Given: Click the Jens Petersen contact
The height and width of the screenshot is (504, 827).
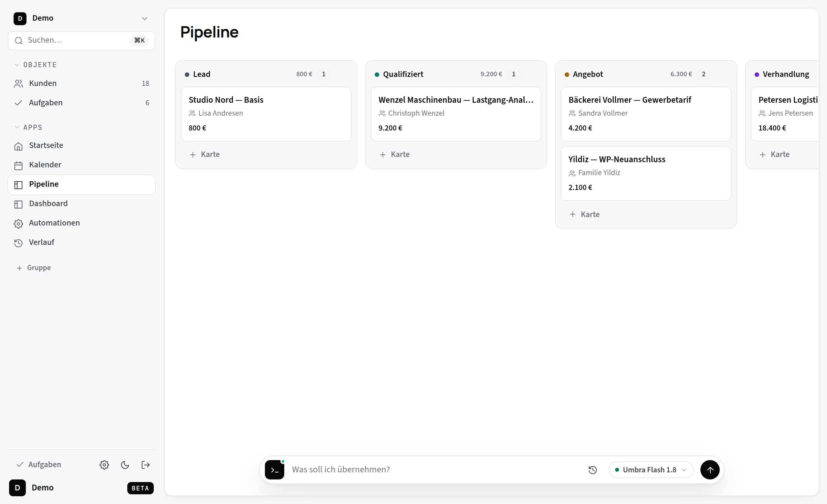Looking at the screenshot, I should pos(786,113).
